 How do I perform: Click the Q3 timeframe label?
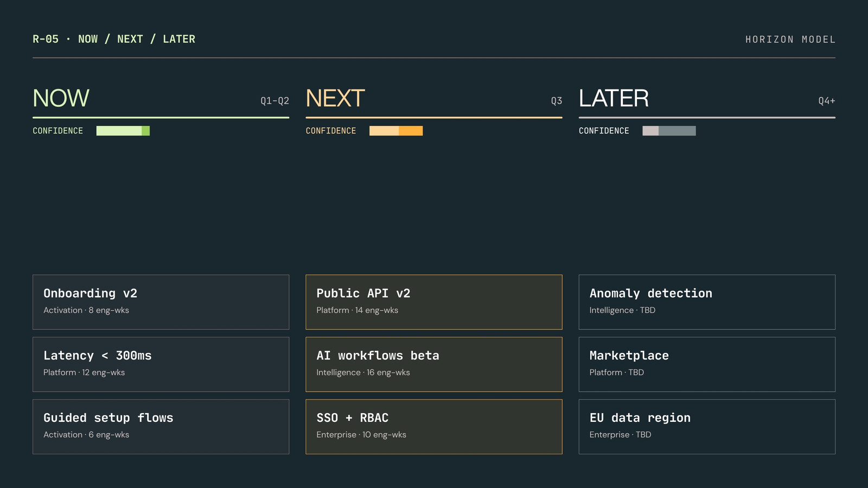[557, 101]
